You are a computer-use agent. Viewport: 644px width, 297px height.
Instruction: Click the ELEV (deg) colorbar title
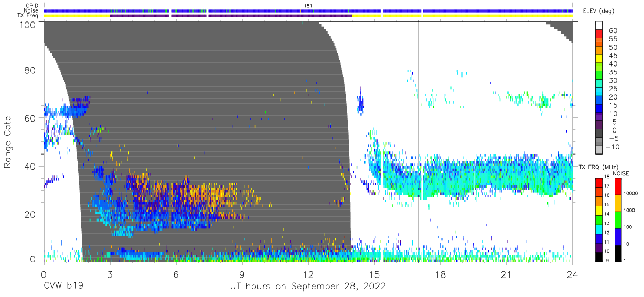coord(599,11)
